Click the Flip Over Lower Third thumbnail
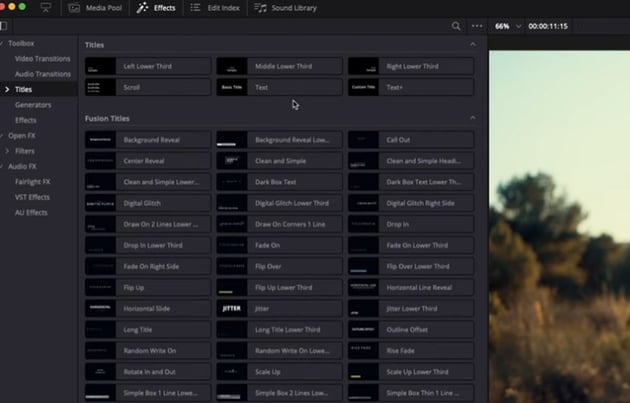 click(363, 266)
